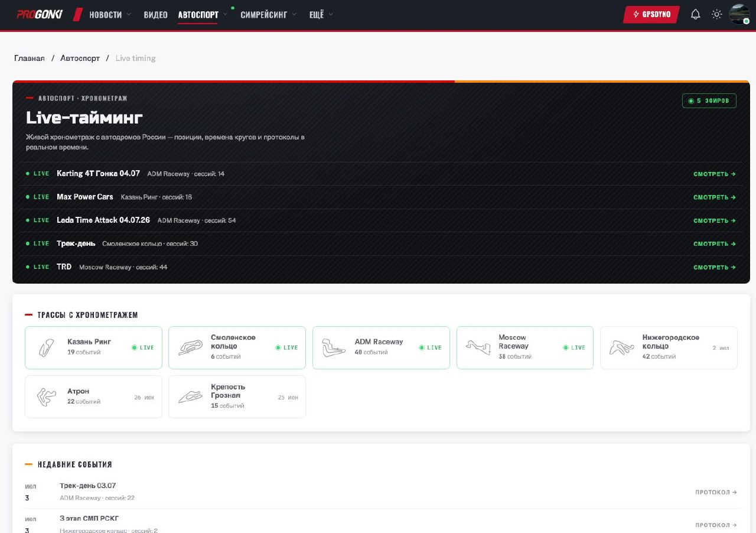The image size is (756, 533).
Task: Click the "Казань Ринг · сессий: 16" text
Action: coord(157,197)
